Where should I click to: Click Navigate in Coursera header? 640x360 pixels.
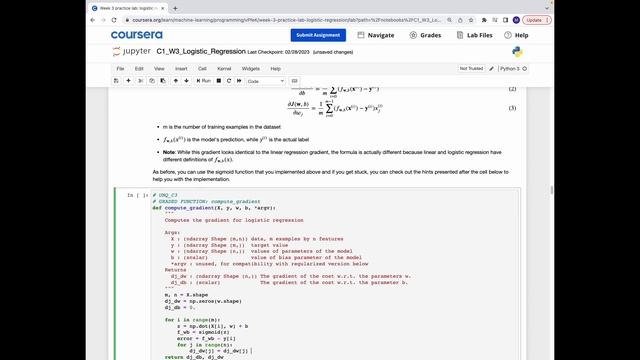376,35
